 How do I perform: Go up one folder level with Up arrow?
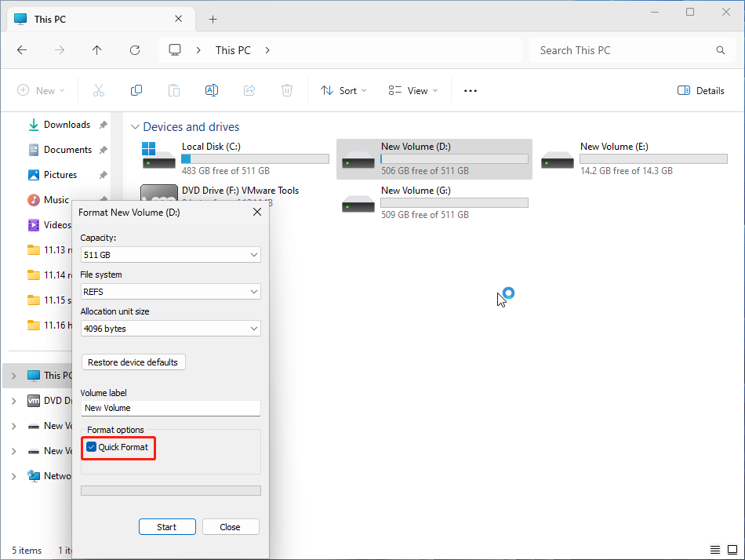(97, 50)
